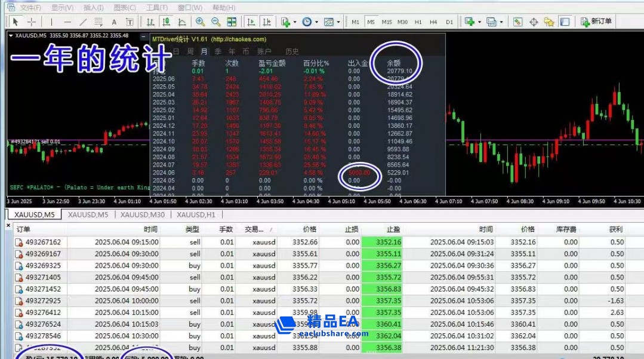
Task: Expand the chart template dropdown
Action: 338,22
